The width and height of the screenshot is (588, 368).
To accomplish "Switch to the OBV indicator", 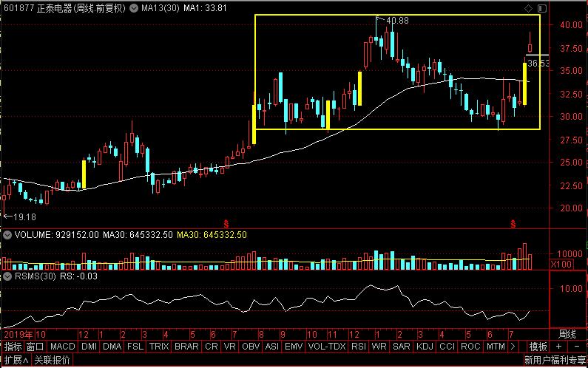I will [251, 347].
